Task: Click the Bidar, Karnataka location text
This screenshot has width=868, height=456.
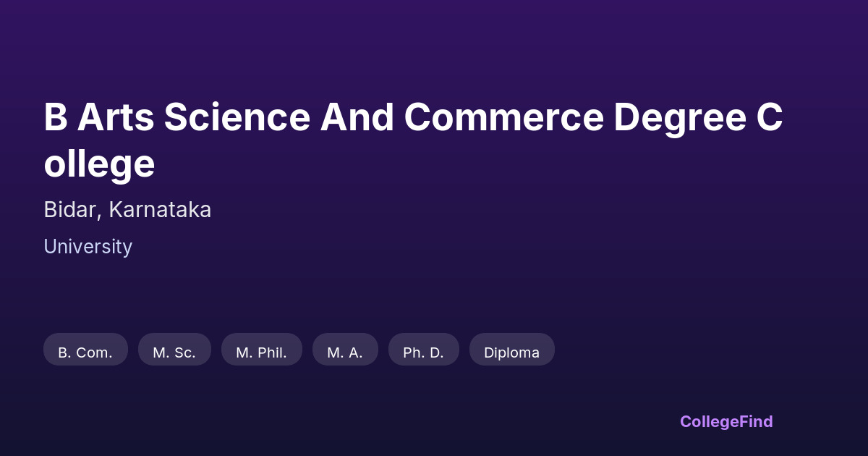Action: tap(127, 210)
